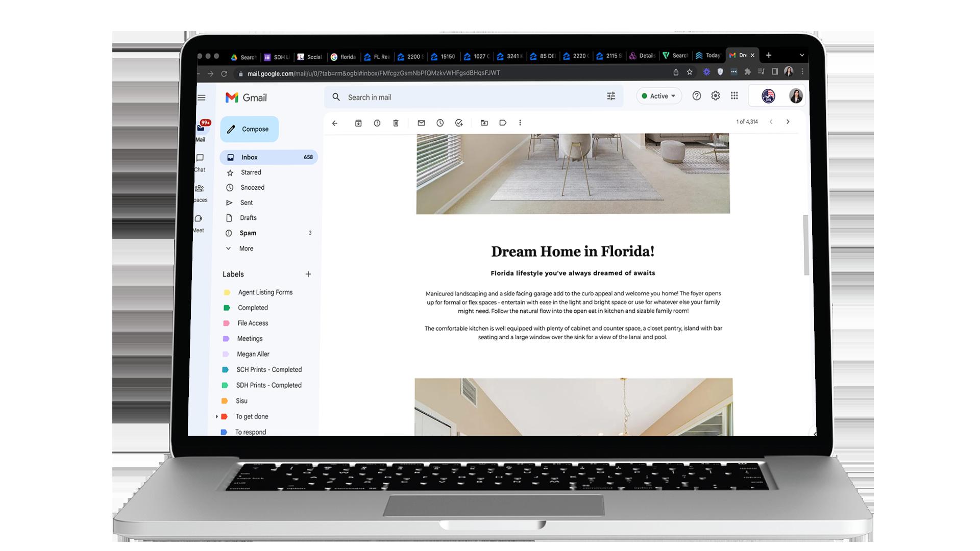The height and width of the screenshot is (551, 980).
Task: Archive the open email
Action: [x=358, y=123]
